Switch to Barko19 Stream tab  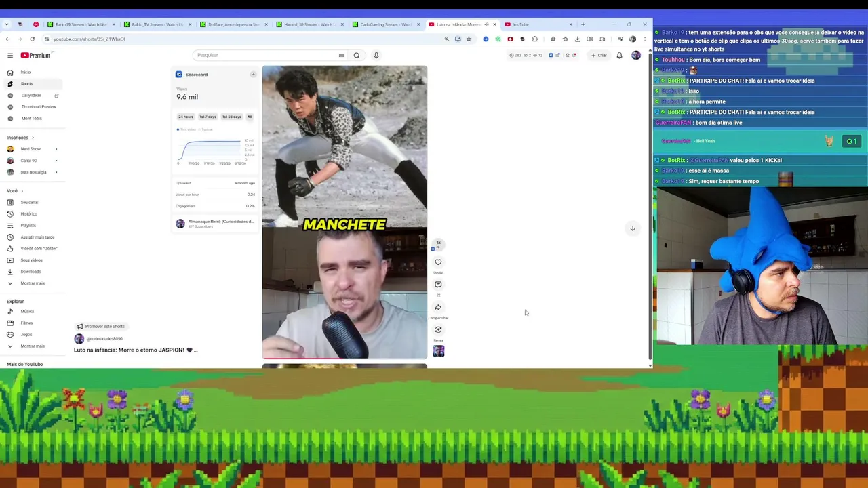pos(80,24)
